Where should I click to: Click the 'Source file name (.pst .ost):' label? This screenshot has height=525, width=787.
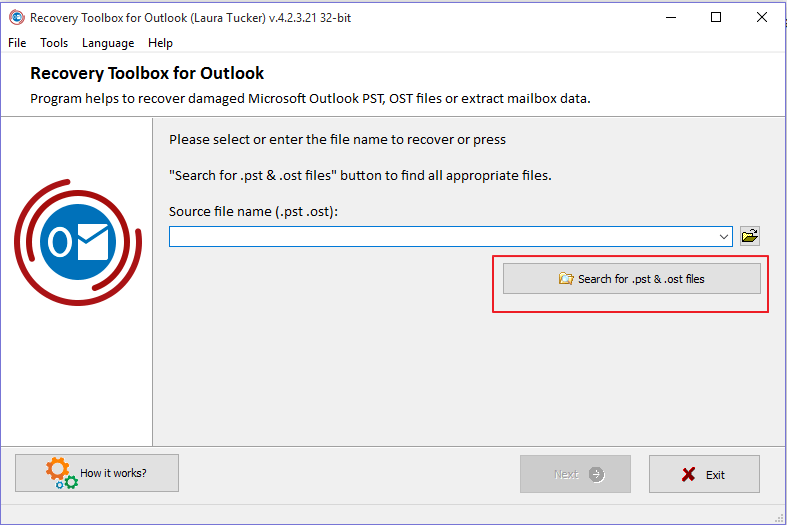pos(253,211)
